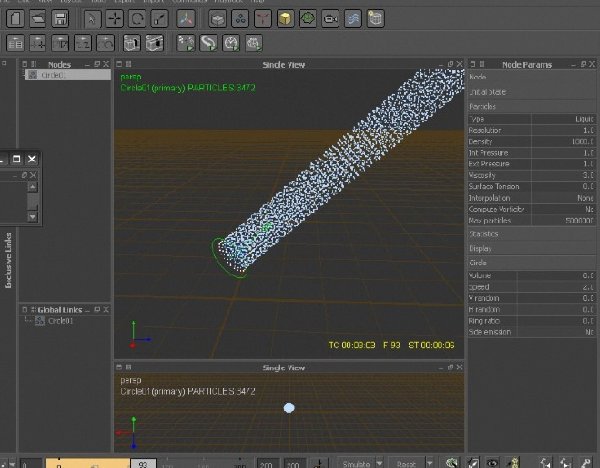
Task: Open the dropdown arrow next to Simulate
Action: tap(380, 463)
